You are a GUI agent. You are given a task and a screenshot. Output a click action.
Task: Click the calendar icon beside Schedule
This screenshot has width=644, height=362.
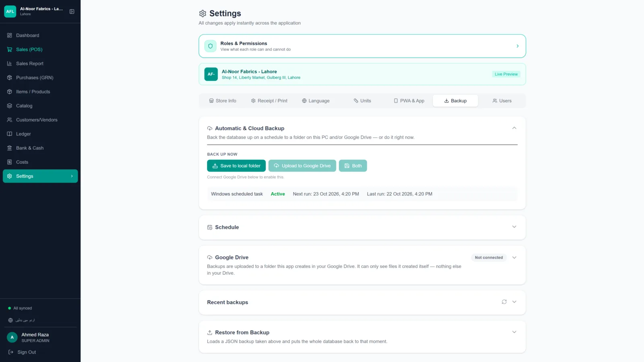click(210, 228)
